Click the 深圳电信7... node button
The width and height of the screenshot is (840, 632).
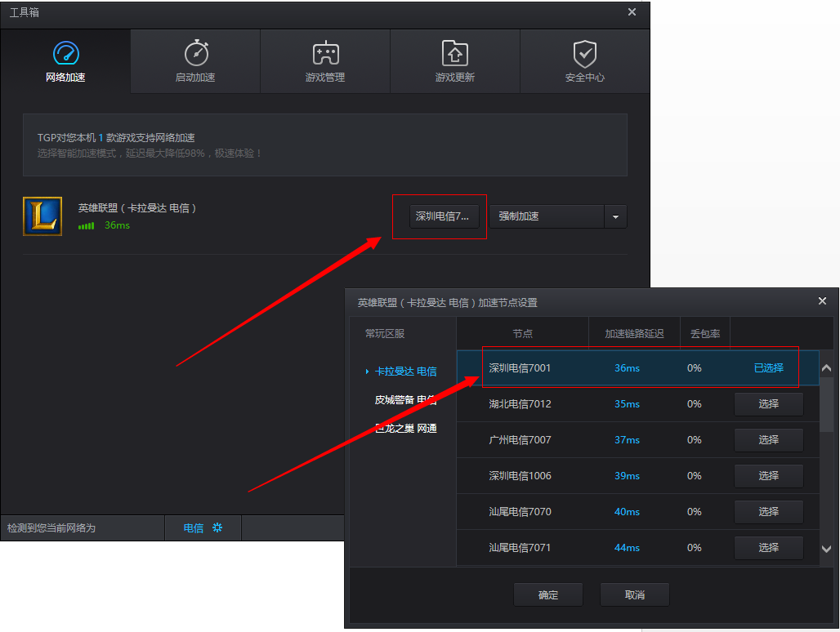coord(445,216)
